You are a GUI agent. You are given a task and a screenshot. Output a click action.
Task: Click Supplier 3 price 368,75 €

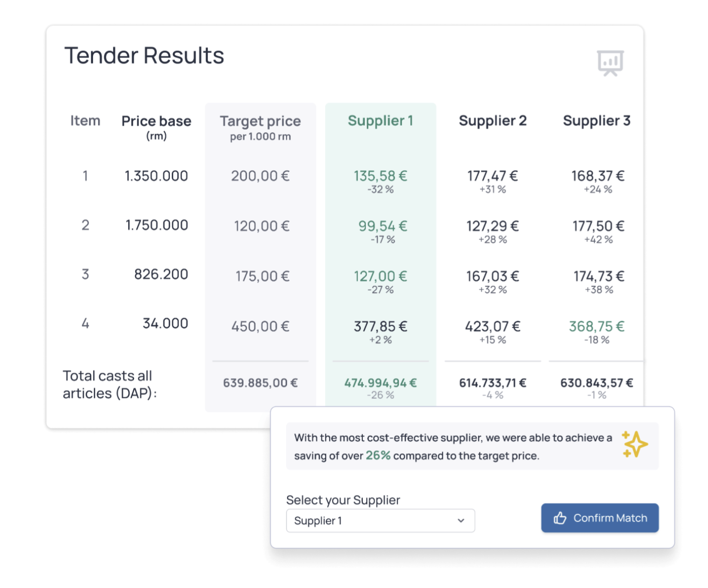597,327
